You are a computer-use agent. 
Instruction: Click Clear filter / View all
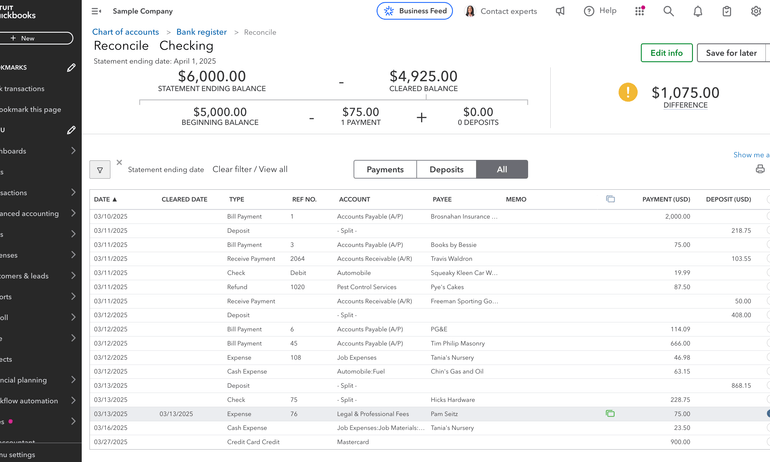click(249, 170)
